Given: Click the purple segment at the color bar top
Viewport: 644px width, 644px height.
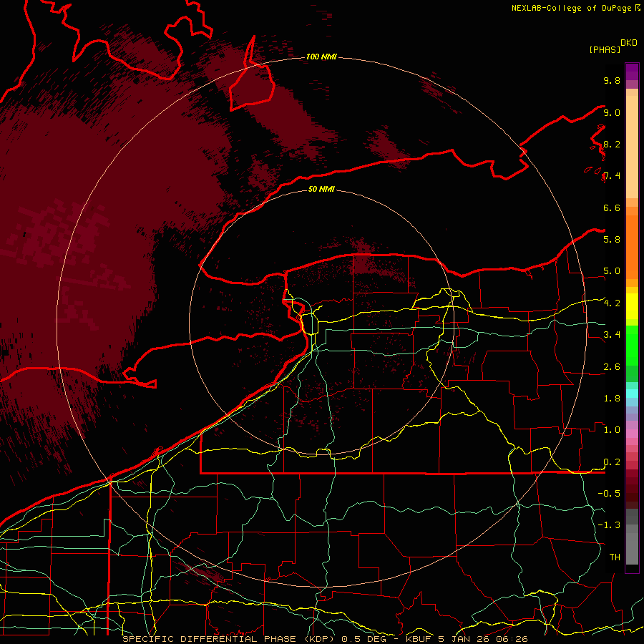Looking at the screenshot, I should point(632,72).
